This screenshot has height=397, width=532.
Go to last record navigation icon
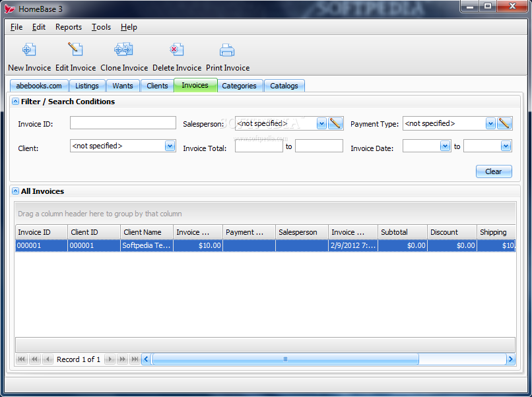(x=135, y=359)
